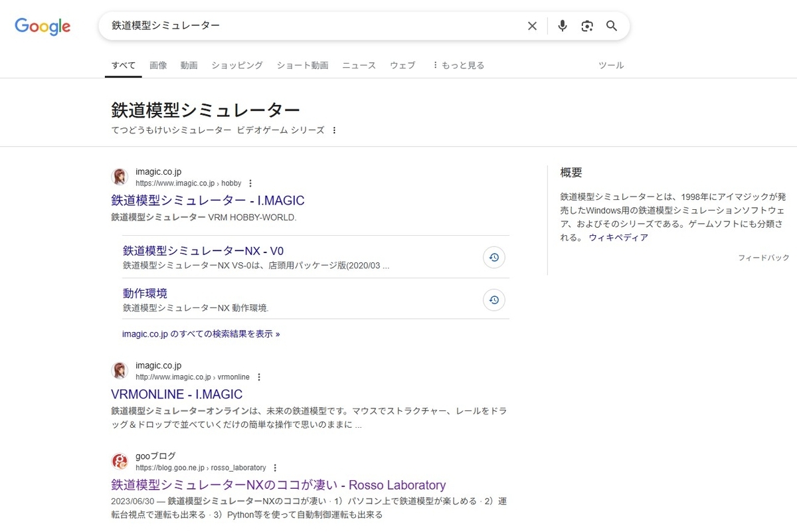Screen dimensions: 797x532
Task: Open VRMONLINE - I.MAGIC result
Action: 177,394
